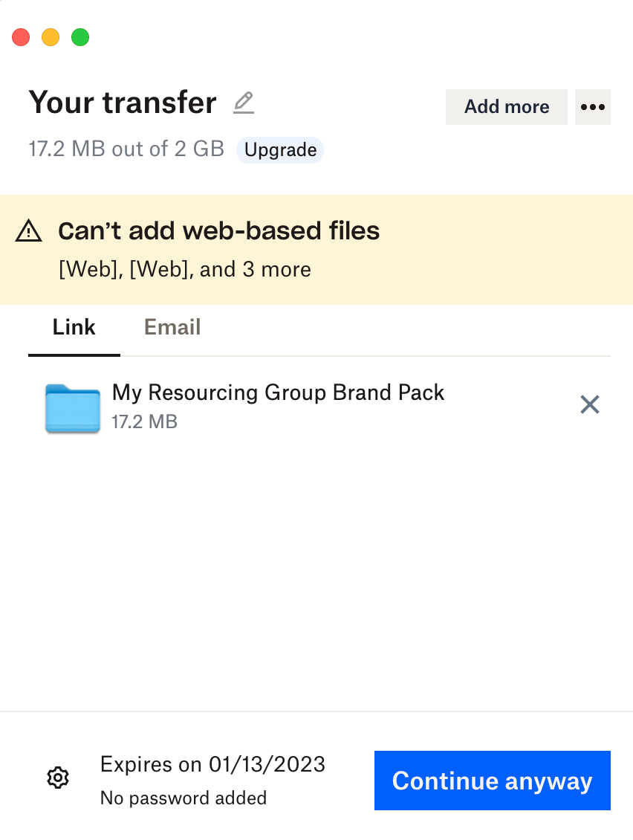The height and width of the screenshot is (840, 633).
Task: Click the yellow macOS minimize button
Action: pyautogui.click(x=51, y=36)
